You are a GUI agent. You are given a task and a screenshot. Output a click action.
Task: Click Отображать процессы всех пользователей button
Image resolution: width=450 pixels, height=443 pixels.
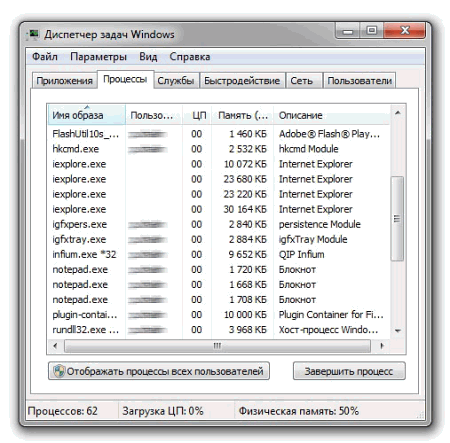pos(159,371)
